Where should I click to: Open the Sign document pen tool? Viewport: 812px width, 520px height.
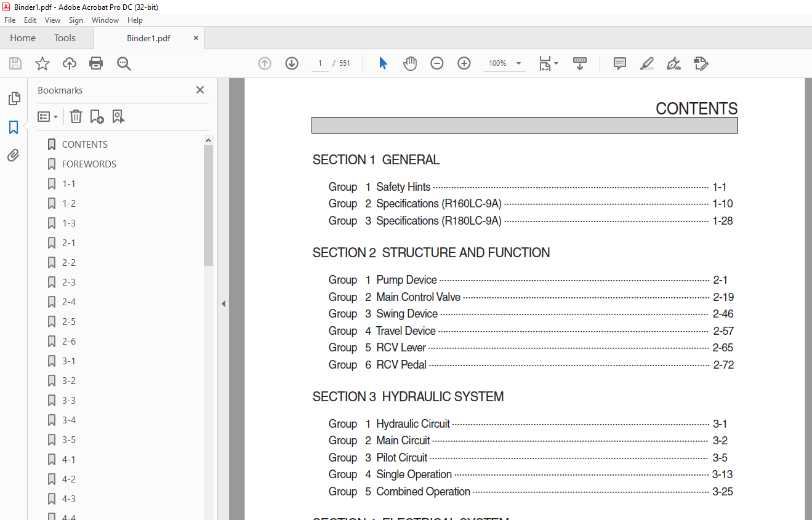(x=674, y=63)
